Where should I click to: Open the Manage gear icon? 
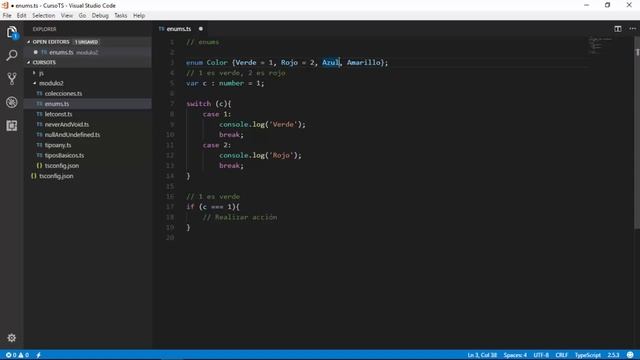coord(11,338)
